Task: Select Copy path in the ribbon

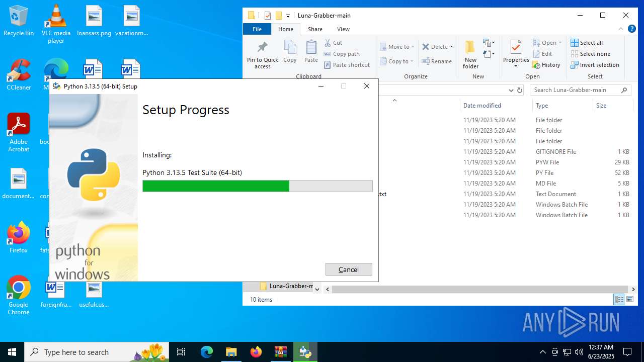Action: click(x=342, y=54)
